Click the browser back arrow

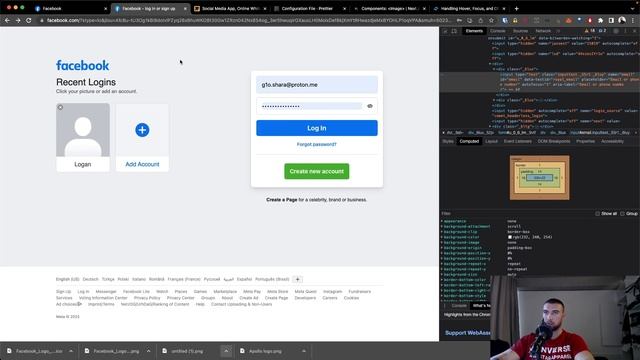pos(7,20)
